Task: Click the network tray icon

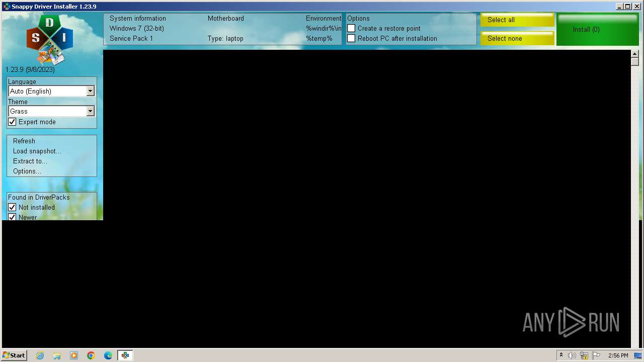Action: pyautogui.click(x=584, y=355)
